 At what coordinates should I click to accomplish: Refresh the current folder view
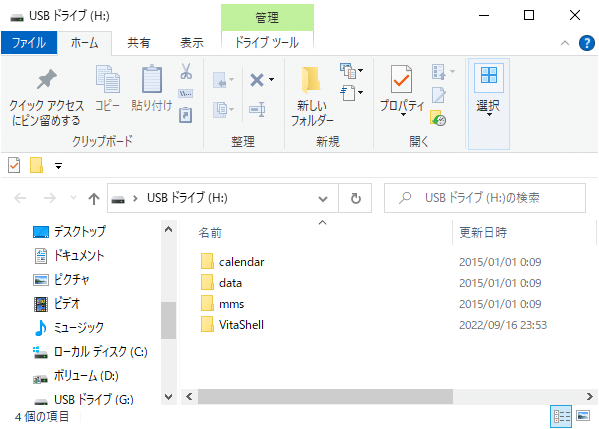[x=356, y=198]
